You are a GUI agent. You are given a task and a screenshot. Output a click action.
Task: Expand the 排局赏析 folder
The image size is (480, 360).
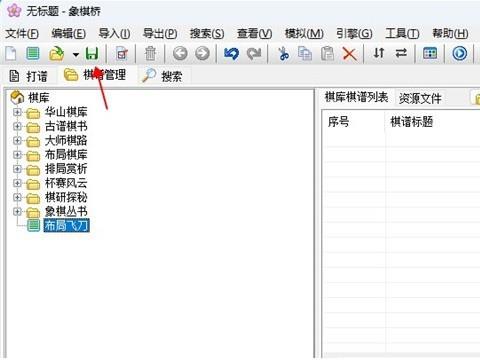point(17,169)
